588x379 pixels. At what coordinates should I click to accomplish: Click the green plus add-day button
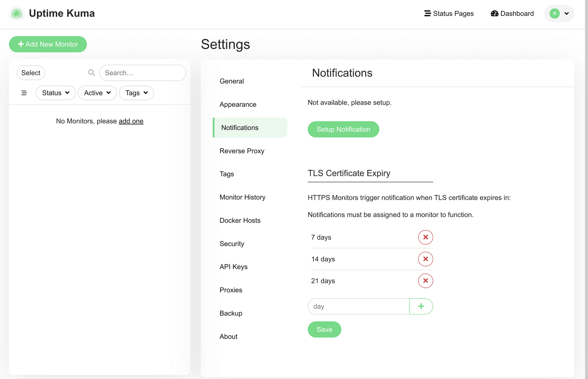coord(421,307)
